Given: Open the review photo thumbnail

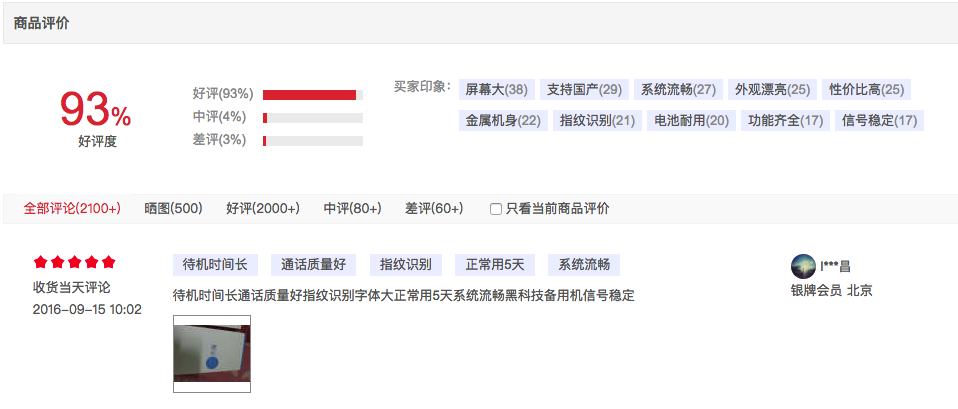Looking at the screenshot, I should coord(212,354).
